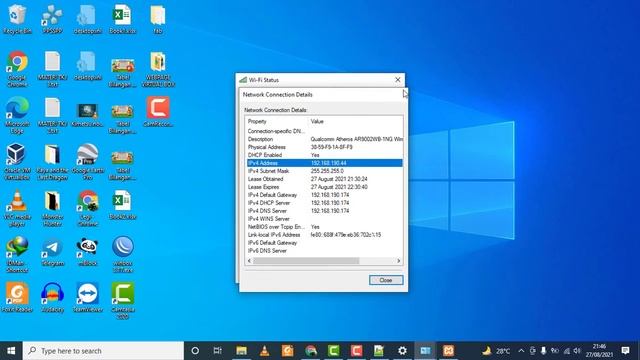The height and width of the screenshot is (360, 640).
Task: Select the VLC media player desktop shortcut
Action: (17, 208)
